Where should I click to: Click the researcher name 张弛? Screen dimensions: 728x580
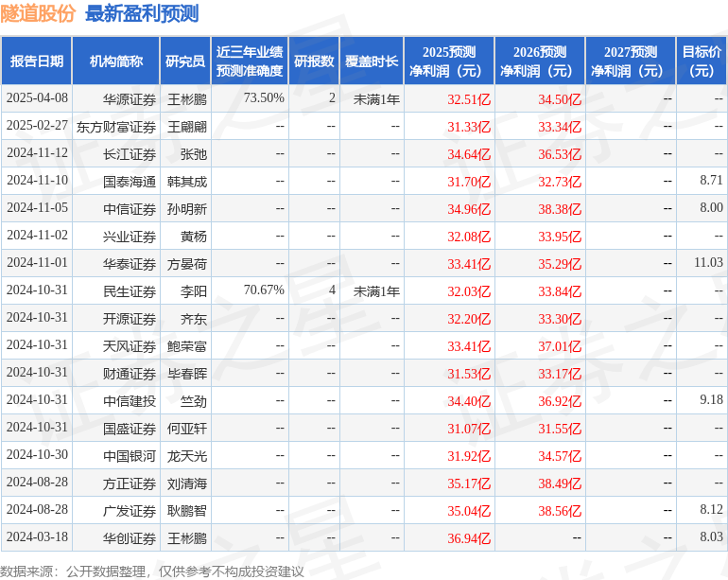(x=194, y=154)
